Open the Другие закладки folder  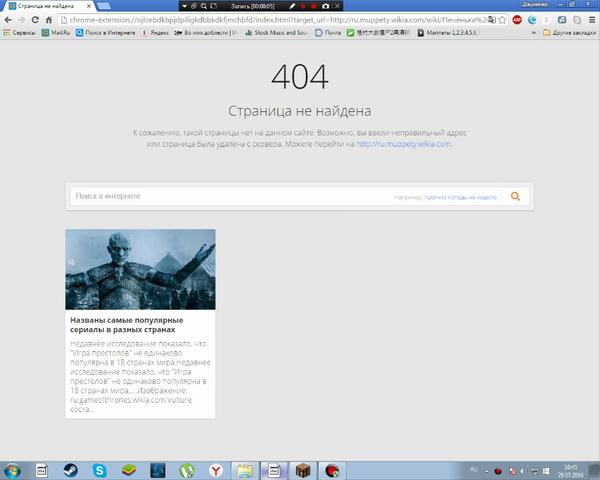pos(569,33)
